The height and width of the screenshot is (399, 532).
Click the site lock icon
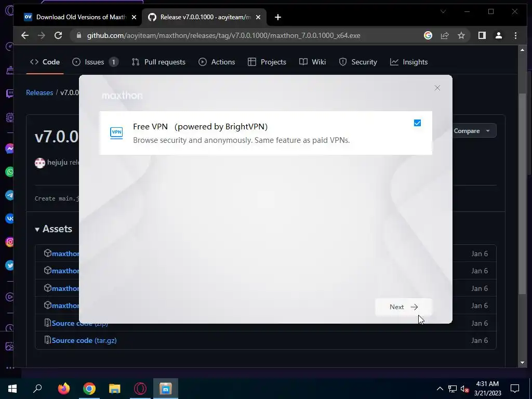tap(79, 35)
